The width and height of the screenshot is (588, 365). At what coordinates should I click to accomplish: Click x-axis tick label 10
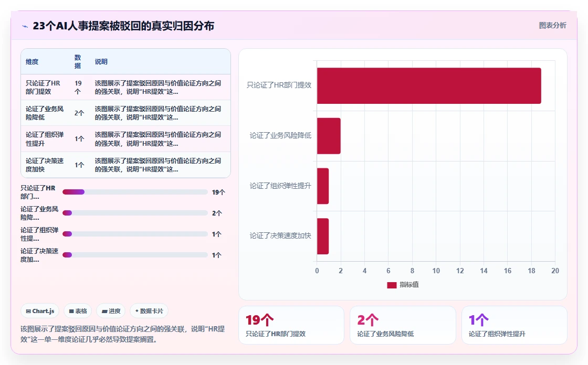click(x=436, y=271)
